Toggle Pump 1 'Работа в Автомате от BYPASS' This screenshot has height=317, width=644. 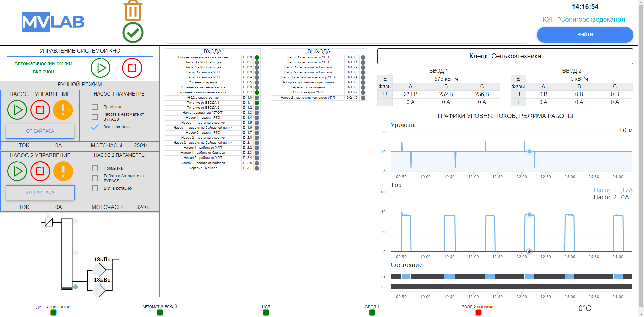tap(95, 117)
